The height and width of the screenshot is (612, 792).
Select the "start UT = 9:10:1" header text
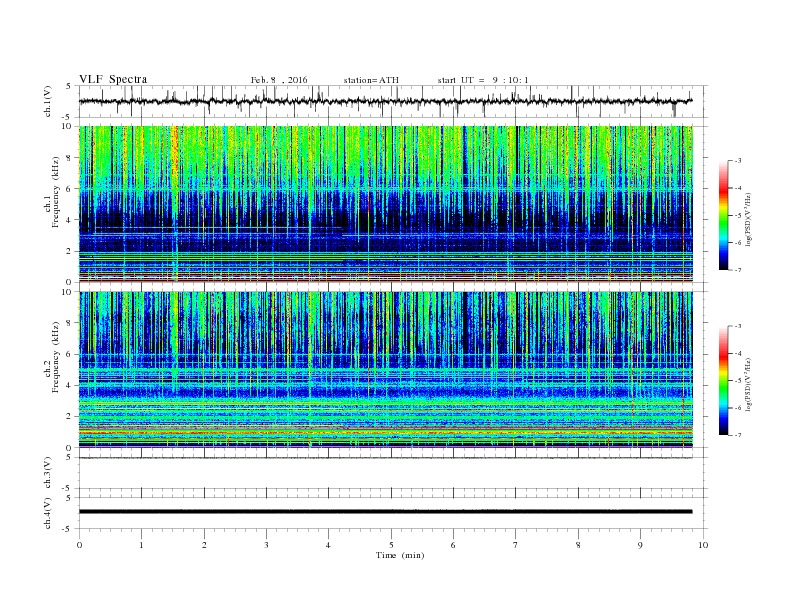483,80
